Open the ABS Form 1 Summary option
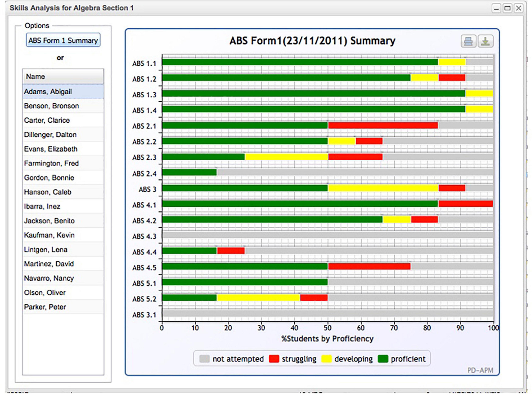The height and width of the screenshot is (395, 532). pos(63,40)
